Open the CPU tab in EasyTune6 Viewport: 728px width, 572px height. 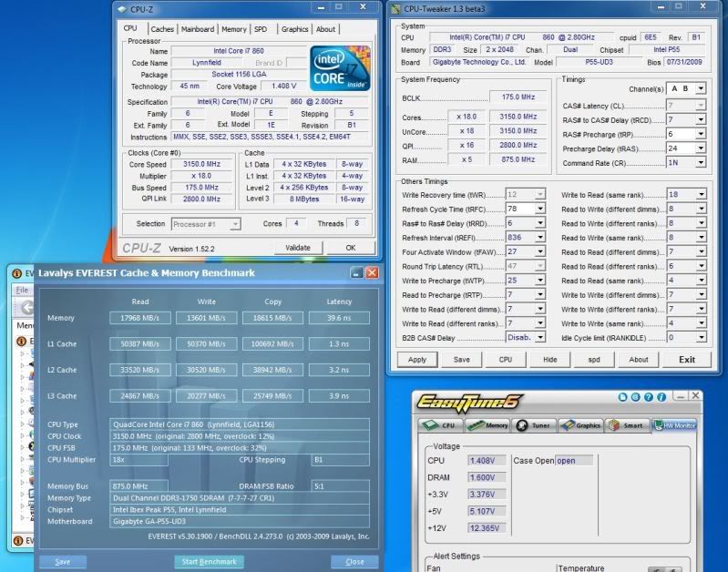(x=440, y=425)
